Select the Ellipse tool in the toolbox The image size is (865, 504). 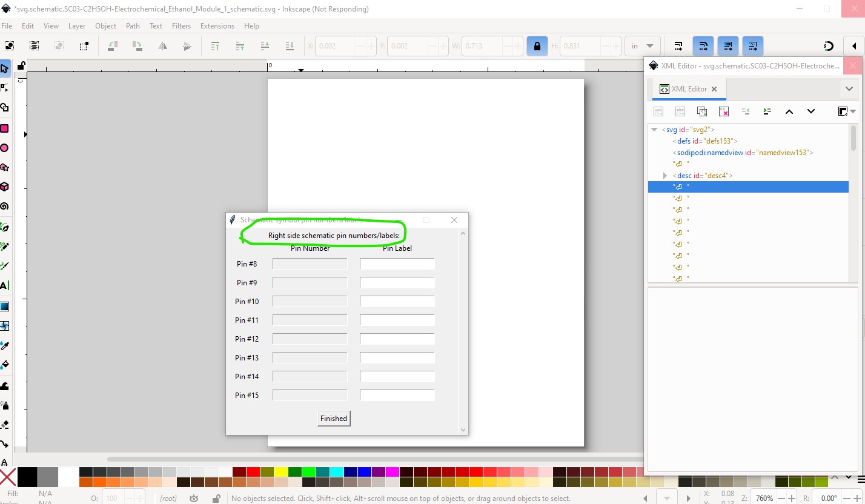(x=4, y=148)
